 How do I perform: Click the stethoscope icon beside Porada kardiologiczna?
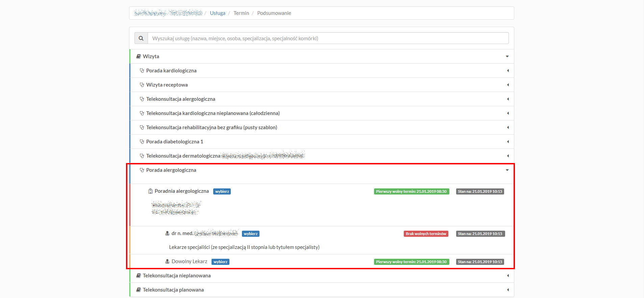142,71
